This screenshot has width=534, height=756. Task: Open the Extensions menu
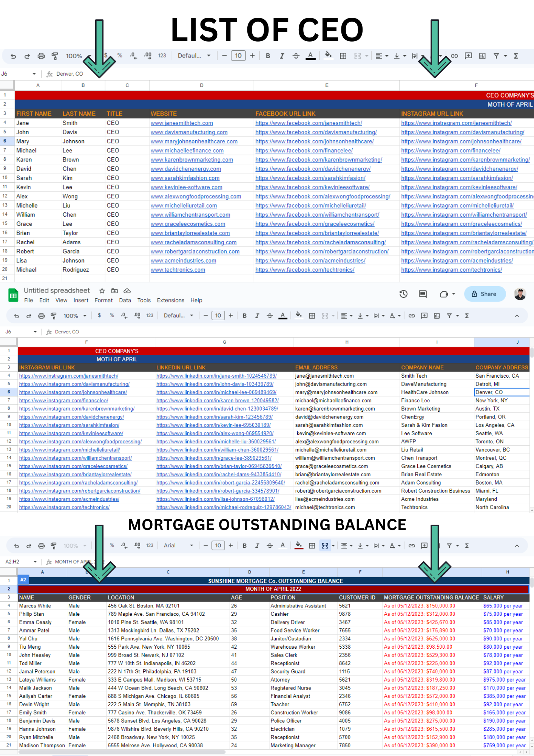(171, 300)
